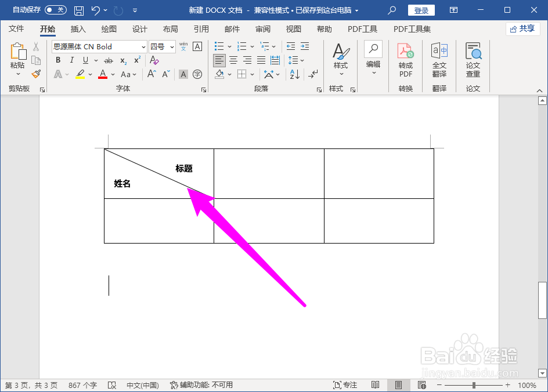
Task: Switch to the Layout tab
Action: point(170,29)
